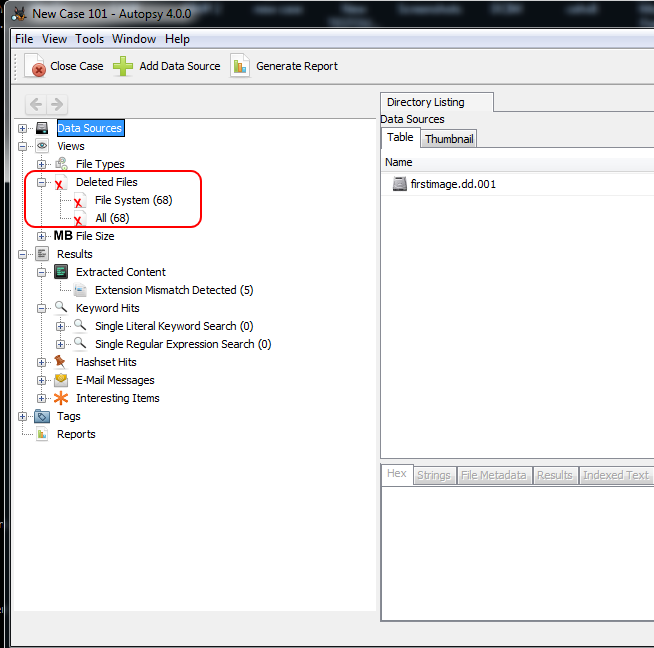Click the All (68) deleted files icon

pos(80,218)
